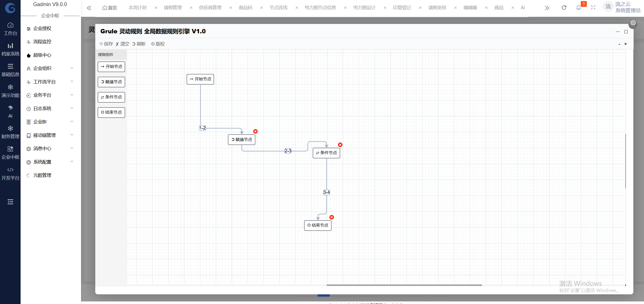Viewport: 644px width, 304px height.
Task: Refresh the page with the reload icon
Action: pyautogui.click(x=564, y=8)
